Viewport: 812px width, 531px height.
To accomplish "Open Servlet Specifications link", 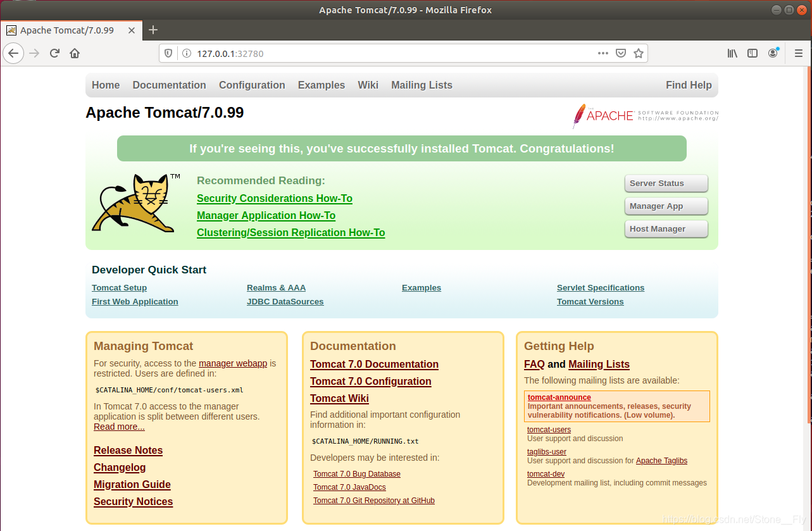I will [601, 287].
